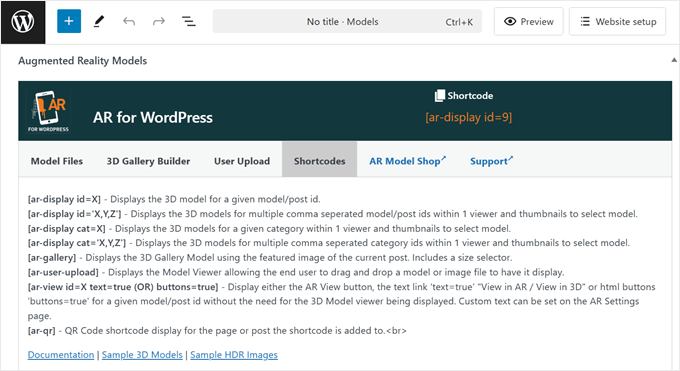Viewport: 680px width, 371px height.
Task: Click the Shortcode label in header
Action: [x=470, y=95]
